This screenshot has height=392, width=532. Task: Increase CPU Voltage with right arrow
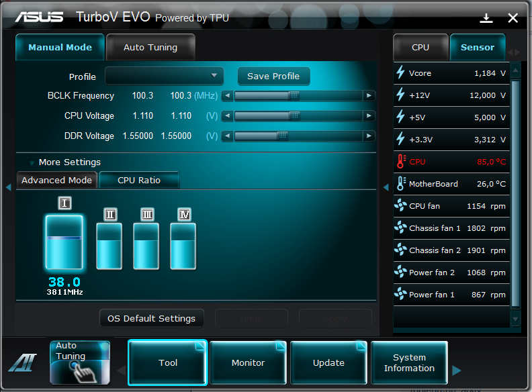pyautogui.click(x=369, y=116)
